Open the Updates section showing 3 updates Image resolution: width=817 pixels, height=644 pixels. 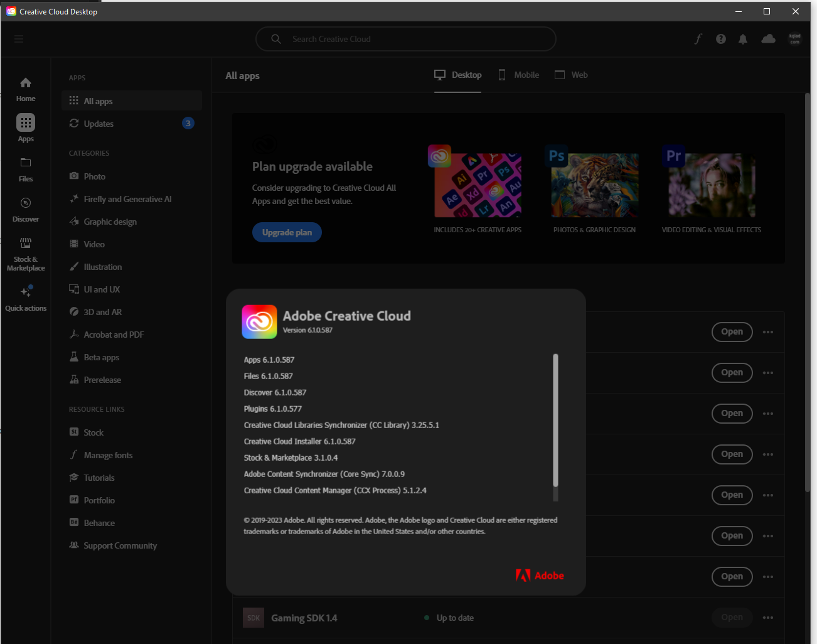click(x=98, y=123)
